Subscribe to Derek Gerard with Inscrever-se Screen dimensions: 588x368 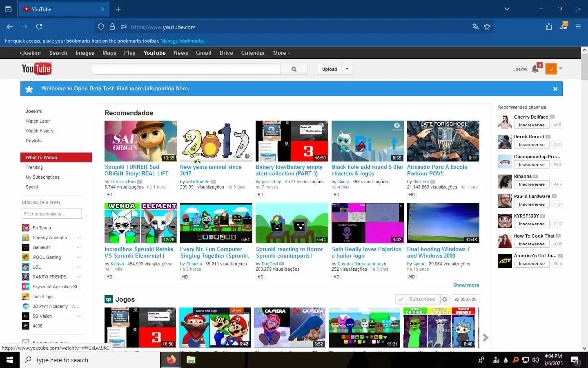pos(531,145)
